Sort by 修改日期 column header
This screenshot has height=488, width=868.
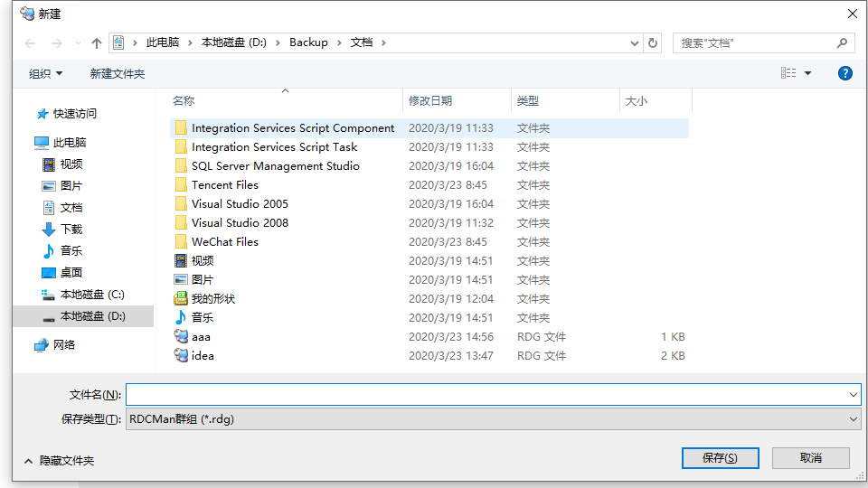pos(430,100)
